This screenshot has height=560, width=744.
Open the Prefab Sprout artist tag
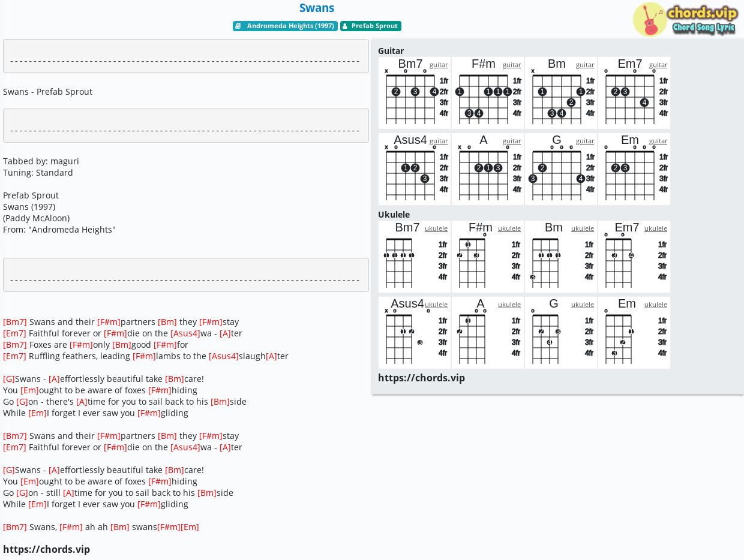coord(370,26)
